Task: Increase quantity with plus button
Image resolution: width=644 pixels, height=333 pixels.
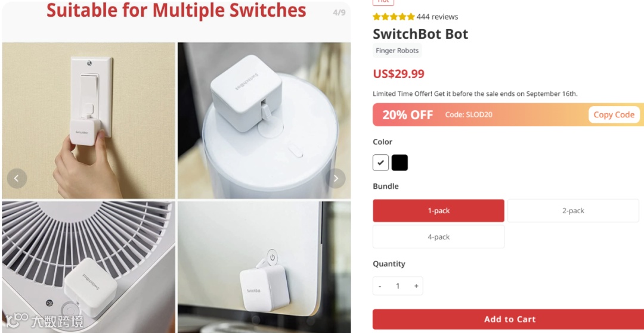Action: 416,287
